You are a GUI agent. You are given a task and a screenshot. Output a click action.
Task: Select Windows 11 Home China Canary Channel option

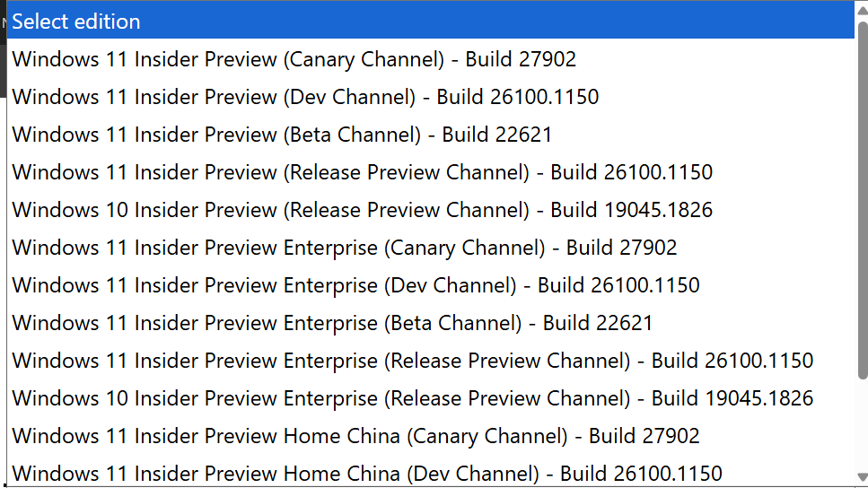[431, 435]
